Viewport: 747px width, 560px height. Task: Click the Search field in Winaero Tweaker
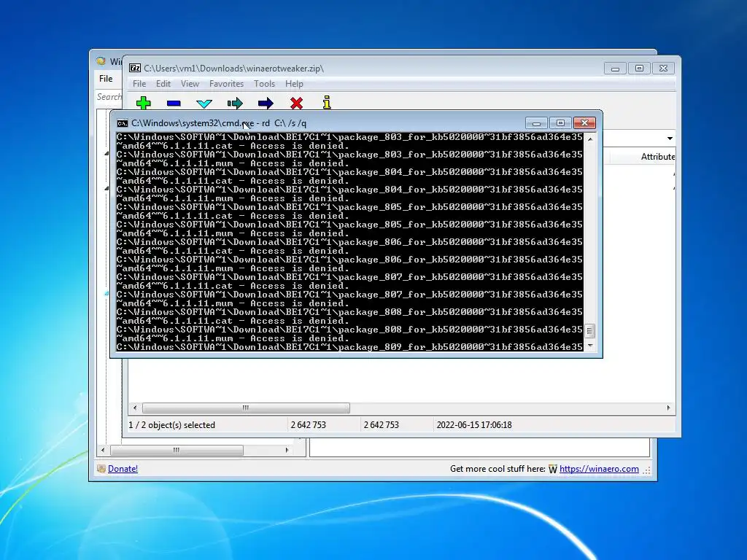[x=109, y=97]
